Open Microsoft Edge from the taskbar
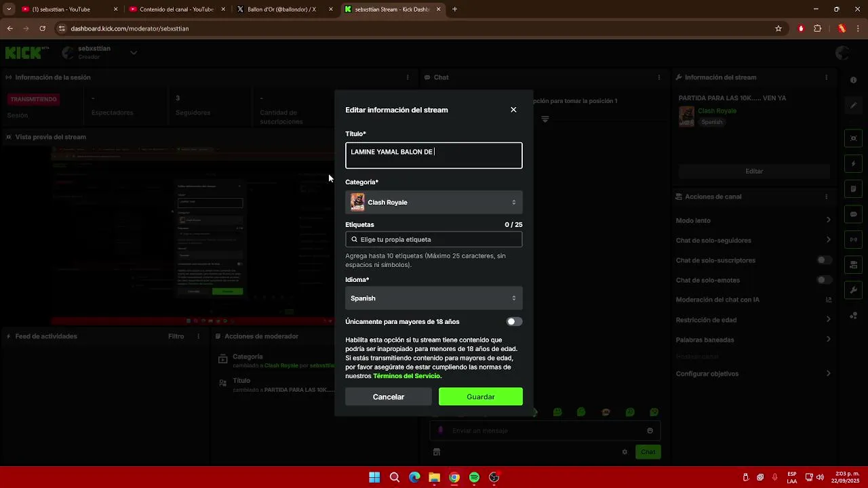Viewport: 868px width, 488px height. (x=414, y=477)
